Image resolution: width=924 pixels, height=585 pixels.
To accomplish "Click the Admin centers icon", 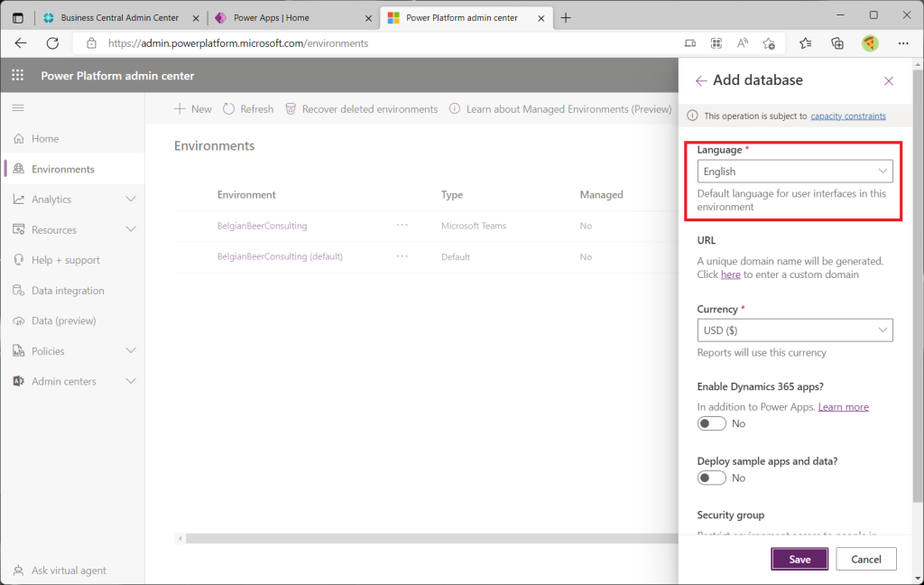I will [x=19, y=382].
